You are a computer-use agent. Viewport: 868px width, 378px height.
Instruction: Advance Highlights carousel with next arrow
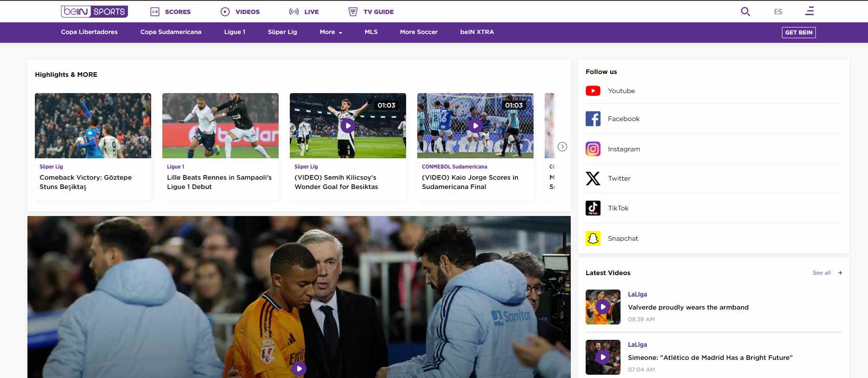pyautogui.click(x=562, y=147)
